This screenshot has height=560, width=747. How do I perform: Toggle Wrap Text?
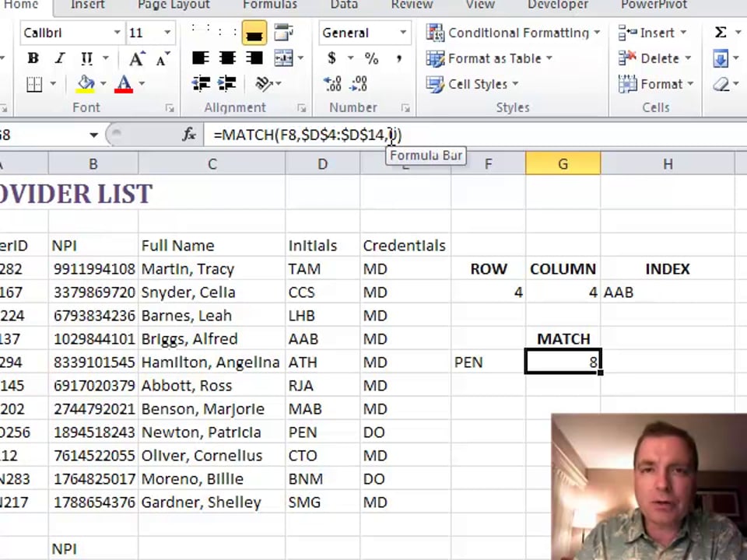pos(284,33)
